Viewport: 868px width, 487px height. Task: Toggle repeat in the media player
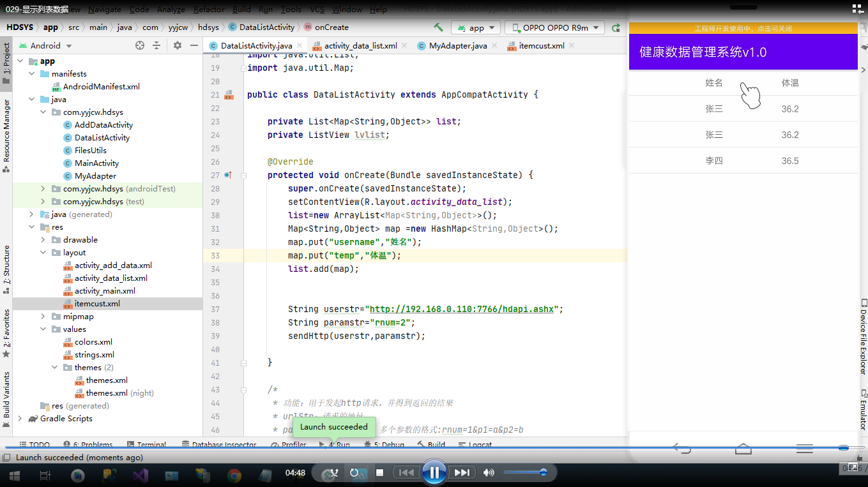(354, 473)
